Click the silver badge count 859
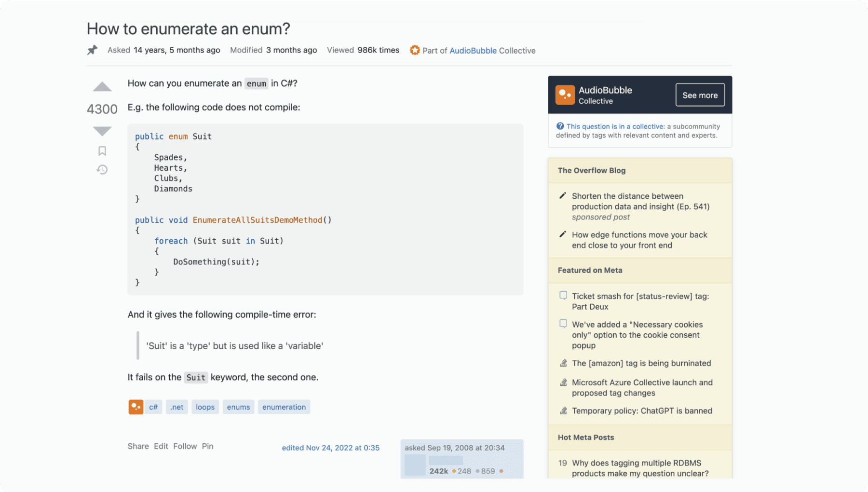Screen dimensions: 868x492 [488, 471]
